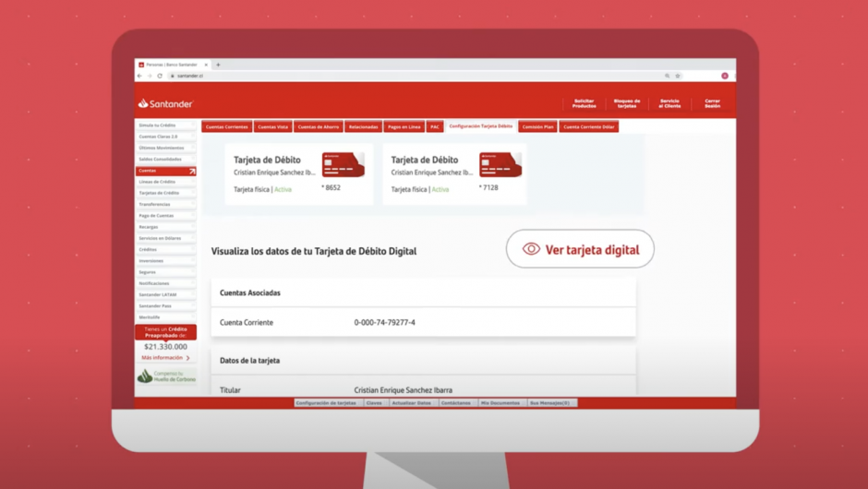The height and width of the screenshot is (489, 868).
Task: Select Pago de Cuentas in the sidebar
Action: tap(165, 216)
